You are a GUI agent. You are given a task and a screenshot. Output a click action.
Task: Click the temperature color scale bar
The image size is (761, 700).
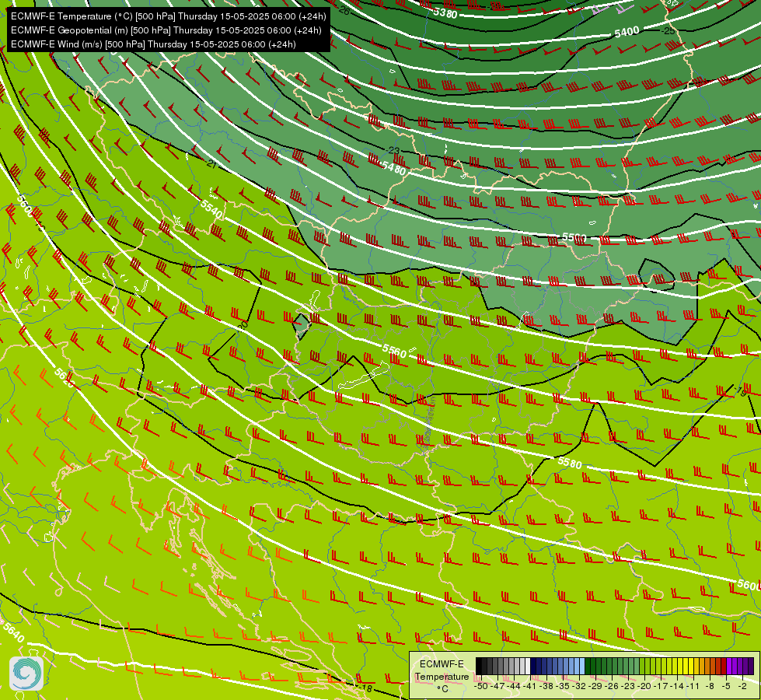point(615,666)
